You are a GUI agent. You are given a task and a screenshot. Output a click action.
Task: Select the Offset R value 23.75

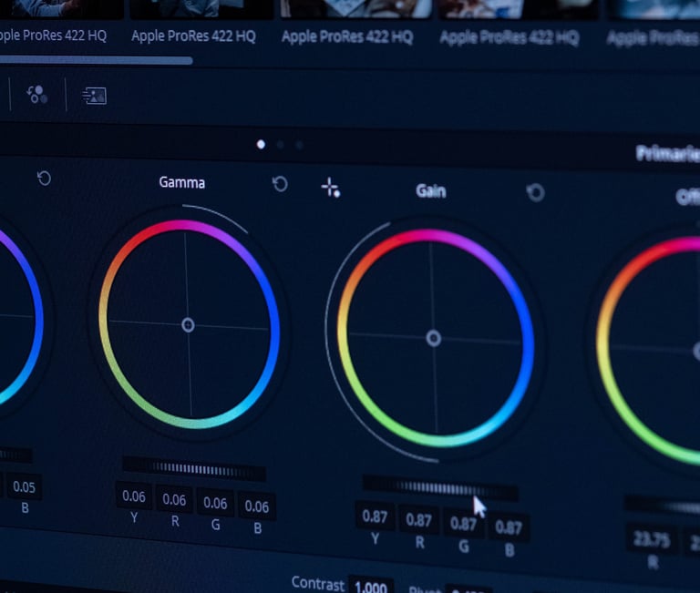click(x=652, y=540)
